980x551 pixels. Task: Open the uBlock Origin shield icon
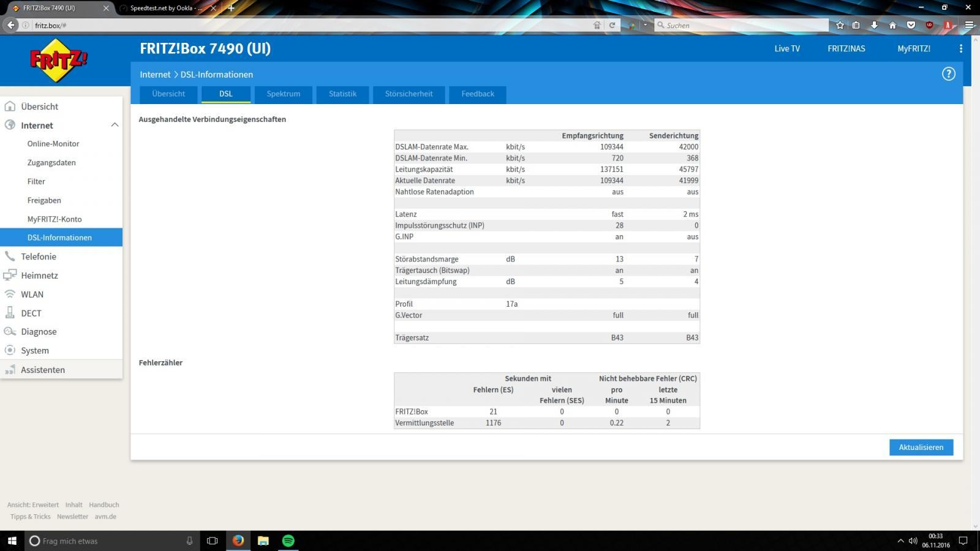point(929,25)
